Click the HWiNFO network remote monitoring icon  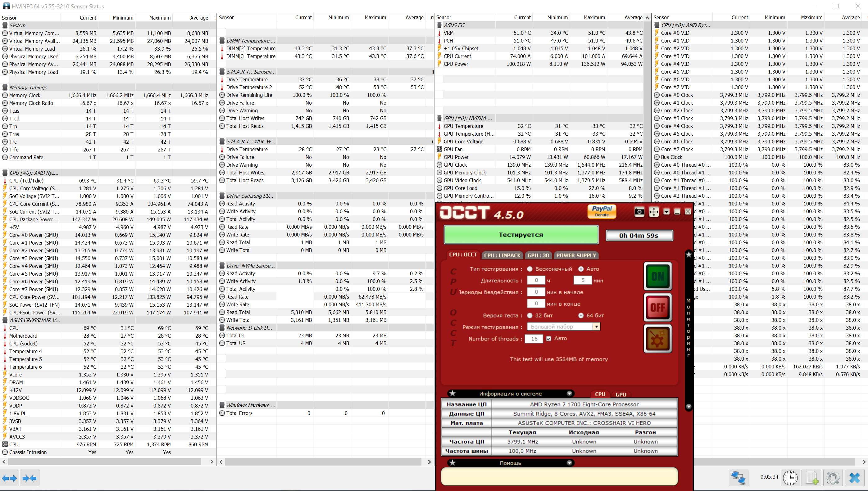(x=738, y=478)
